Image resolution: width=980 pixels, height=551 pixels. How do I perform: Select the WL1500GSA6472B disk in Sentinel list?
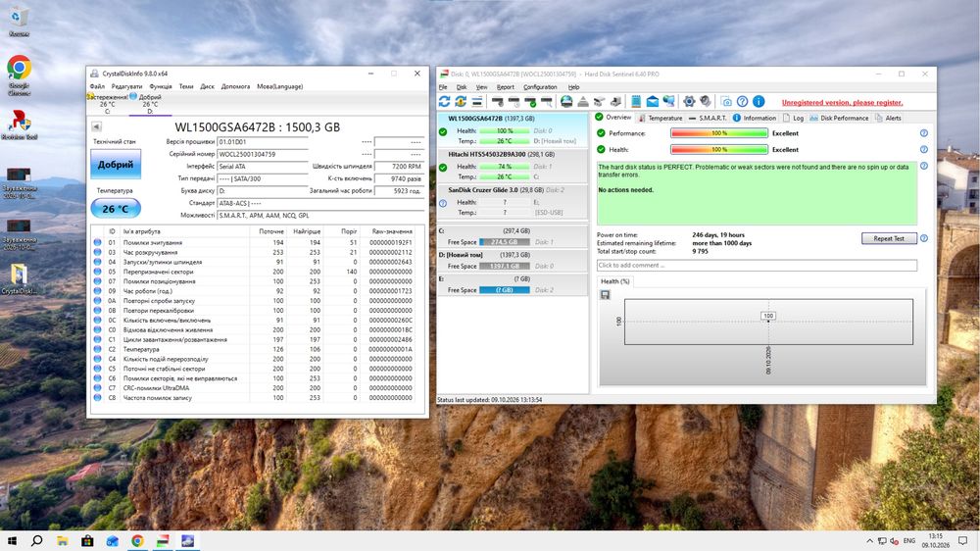tap(513, 129)
